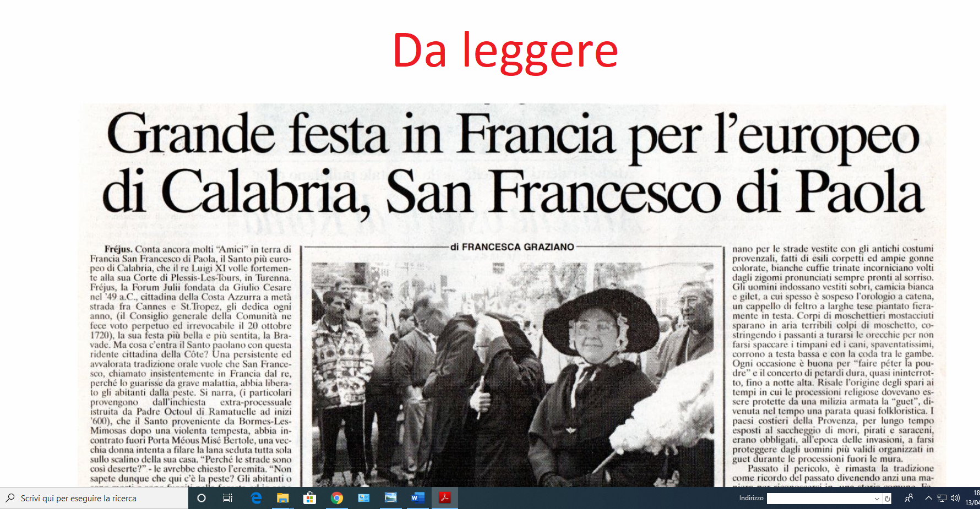Click the byline 'di FRANCESCA GRAZIANO'
Screen dimensions: 980x509
click(x=512, y=247)
